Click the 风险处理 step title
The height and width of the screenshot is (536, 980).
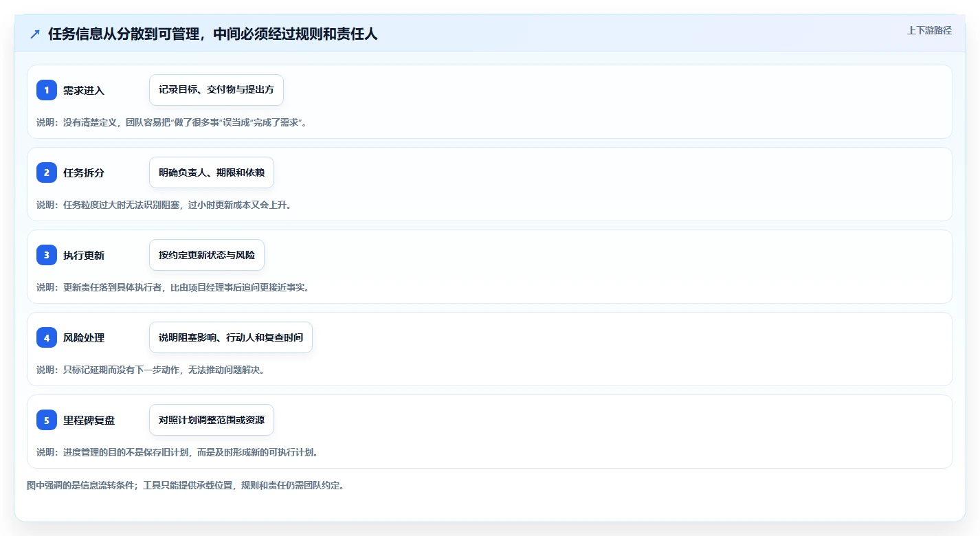84,337
